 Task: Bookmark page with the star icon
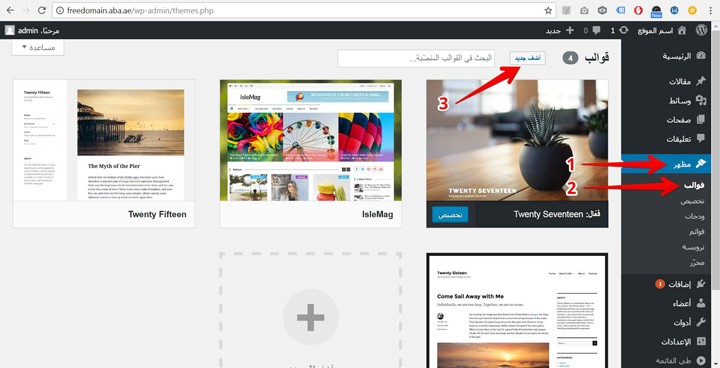point(548,10)
